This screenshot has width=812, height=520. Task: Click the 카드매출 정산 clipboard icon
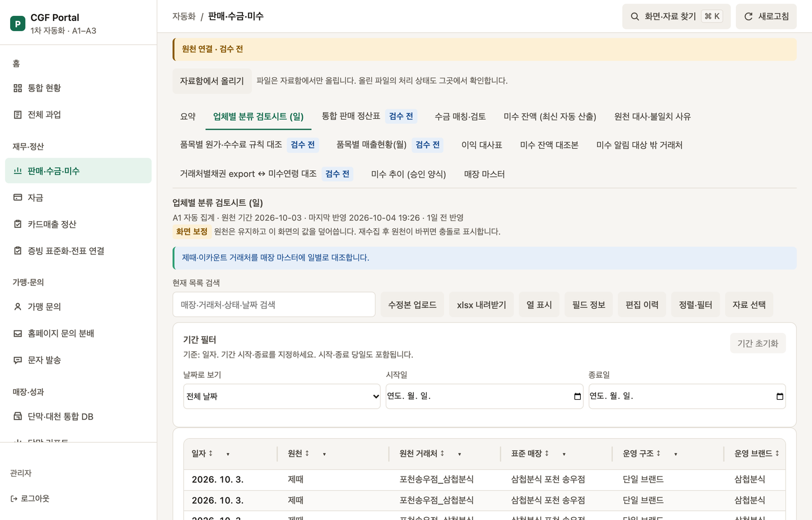[17, 224]
